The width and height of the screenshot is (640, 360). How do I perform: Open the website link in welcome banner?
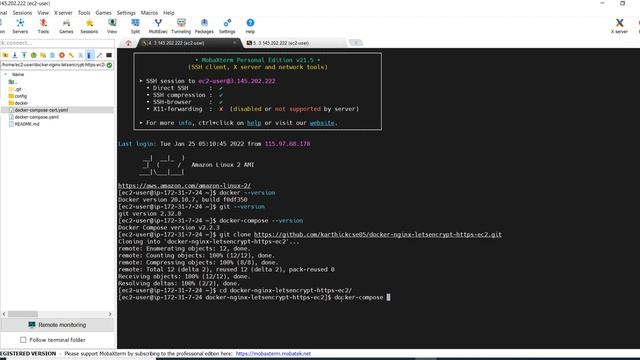tap(322, 123)
